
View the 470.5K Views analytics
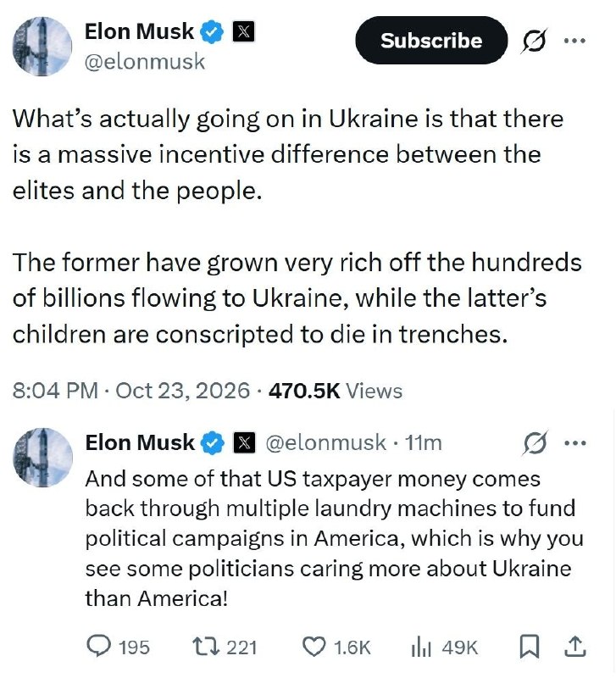[336, 391]
